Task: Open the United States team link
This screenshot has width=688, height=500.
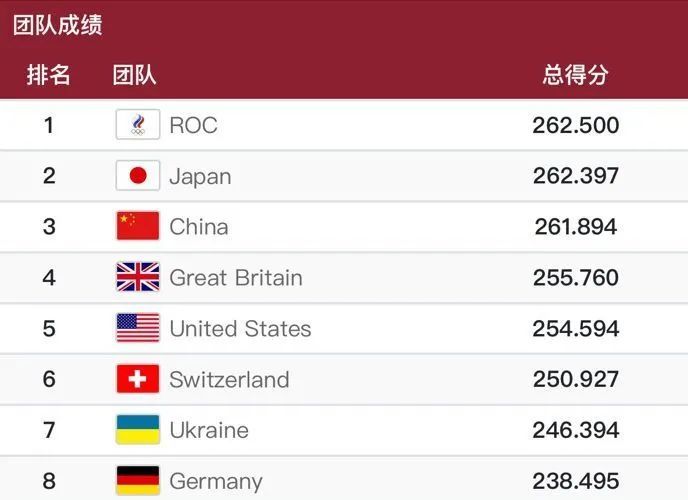Action: click(240, 328)
